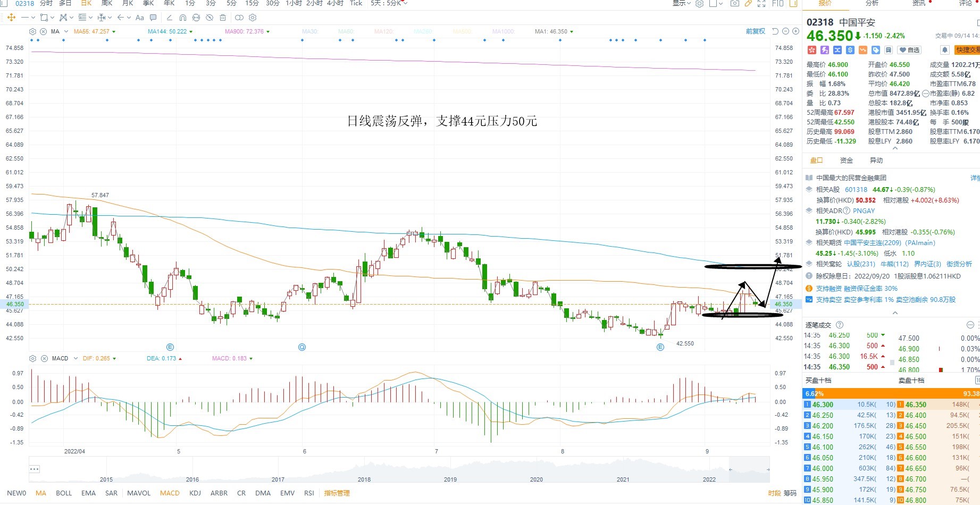Open the 显示 display dropdown

pyautogui.click(x=681, y=3)
